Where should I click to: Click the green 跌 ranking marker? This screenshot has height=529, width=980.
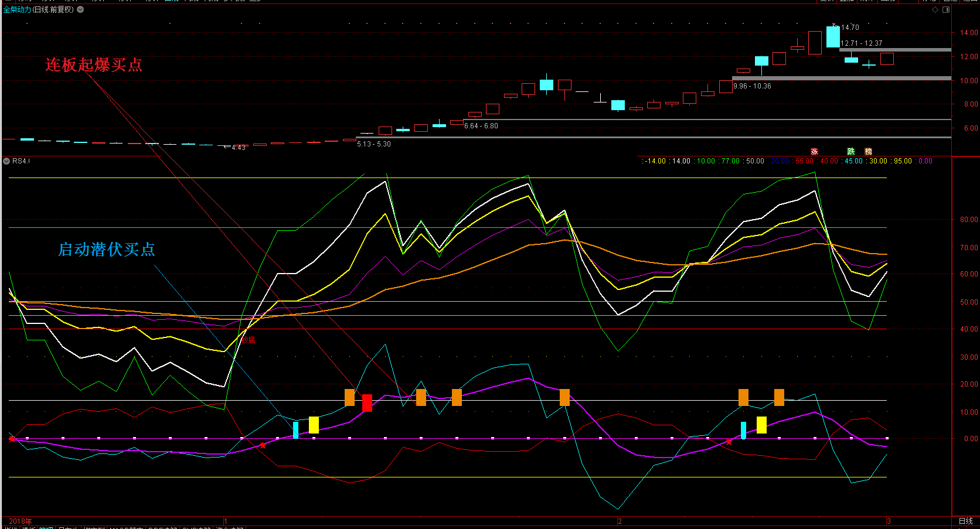click(x=850, y=152)
